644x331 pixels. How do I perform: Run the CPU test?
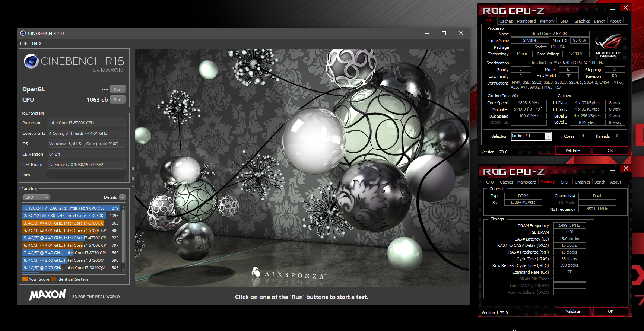118,100
